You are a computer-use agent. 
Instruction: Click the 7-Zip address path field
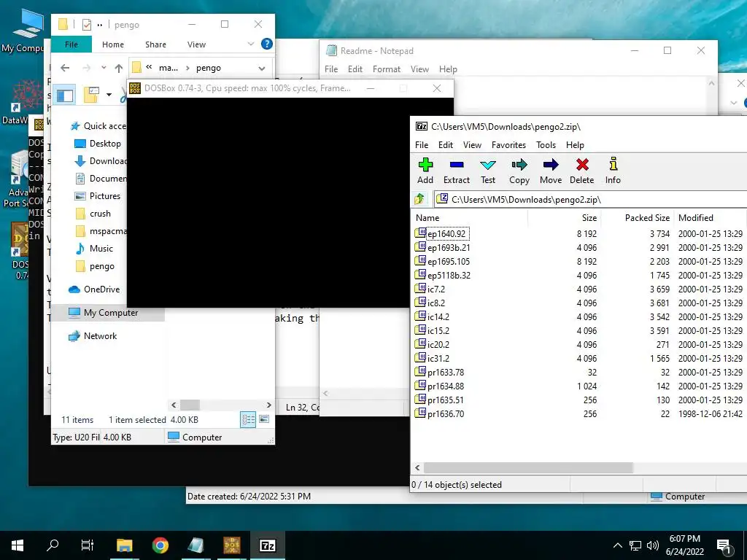coord(591,199)
